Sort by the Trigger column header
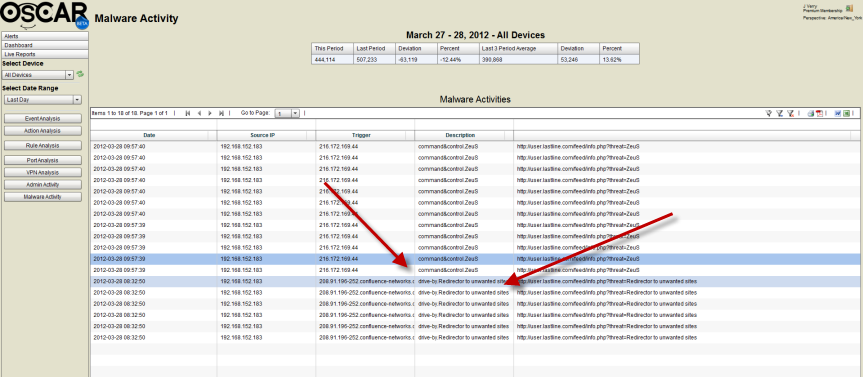Image resolution: width=863 pixels, height=377 pixels. (x=361, y=135)
